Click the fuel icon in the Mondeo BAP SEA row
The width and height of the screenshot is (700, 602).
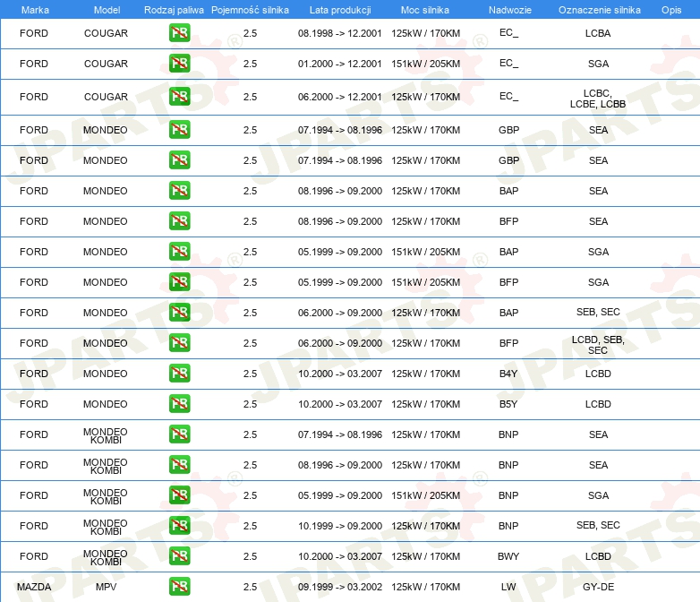179,191
